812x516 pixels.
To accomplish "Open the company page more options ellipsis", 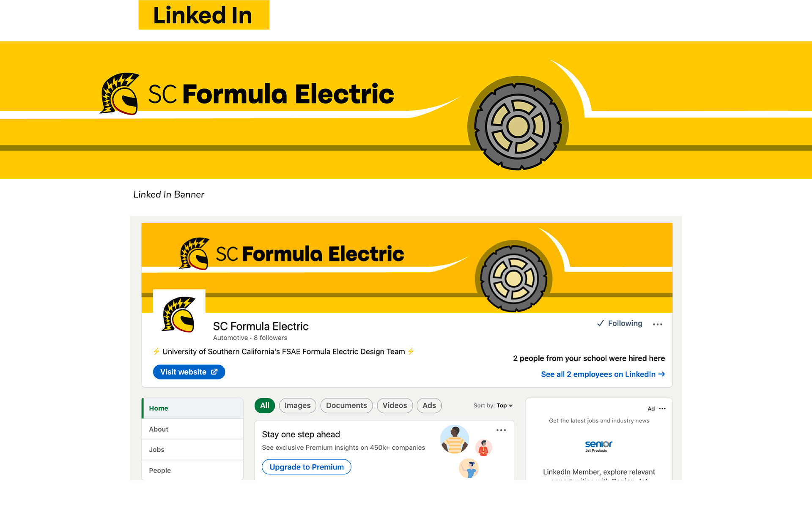I will point(657,325).
